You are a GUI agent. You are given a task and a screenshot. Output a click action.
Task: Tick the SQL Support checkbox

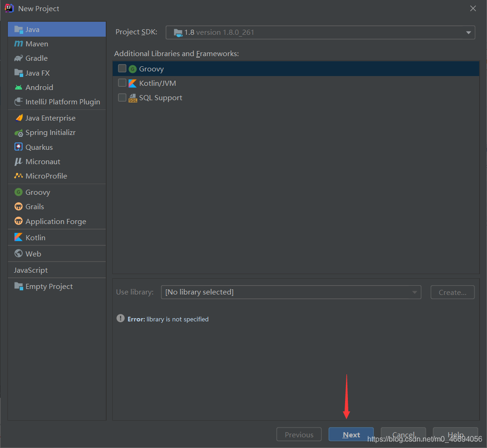point(122,97)
